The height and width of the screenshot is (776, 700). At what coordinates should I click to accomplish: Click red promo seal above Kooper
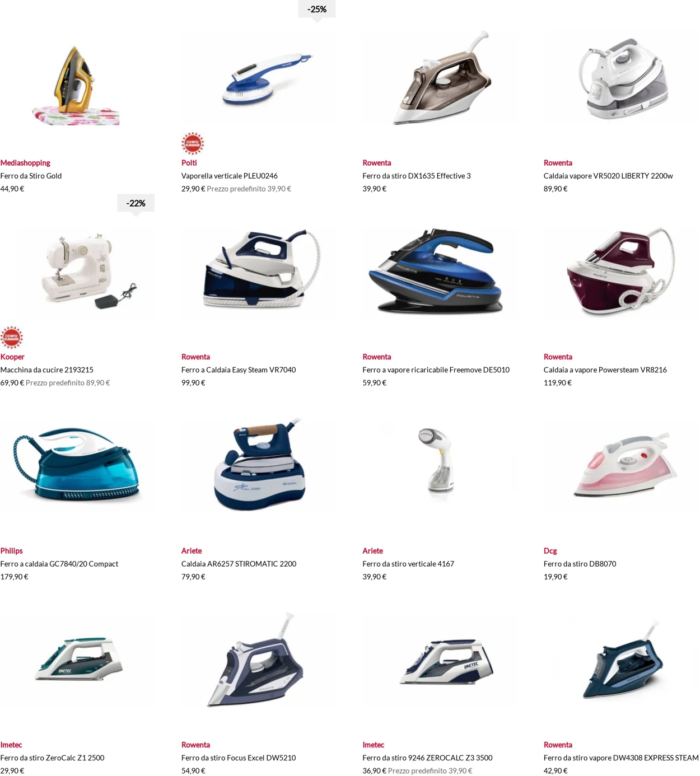[x=12, y=338]
